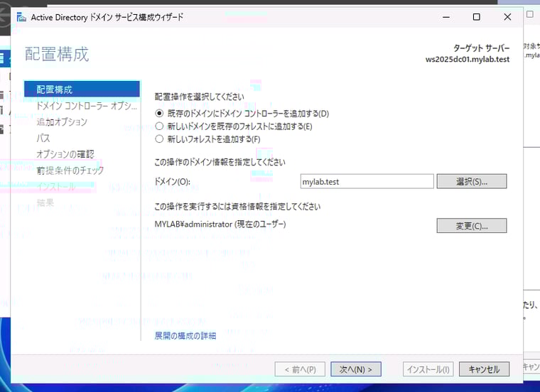Click the 次へ(N) > button
This screenshot has width=540, height=392.
356,369
